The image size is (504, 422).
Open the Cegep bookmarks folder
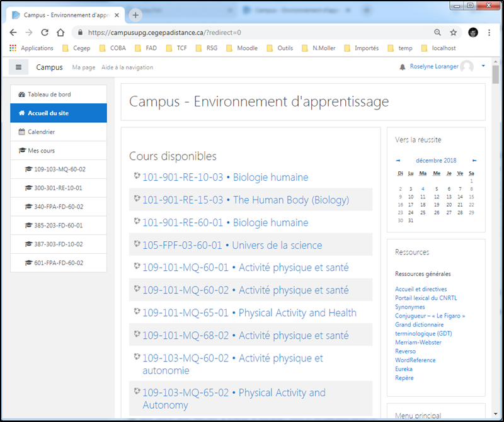click(x=76, y=48)
